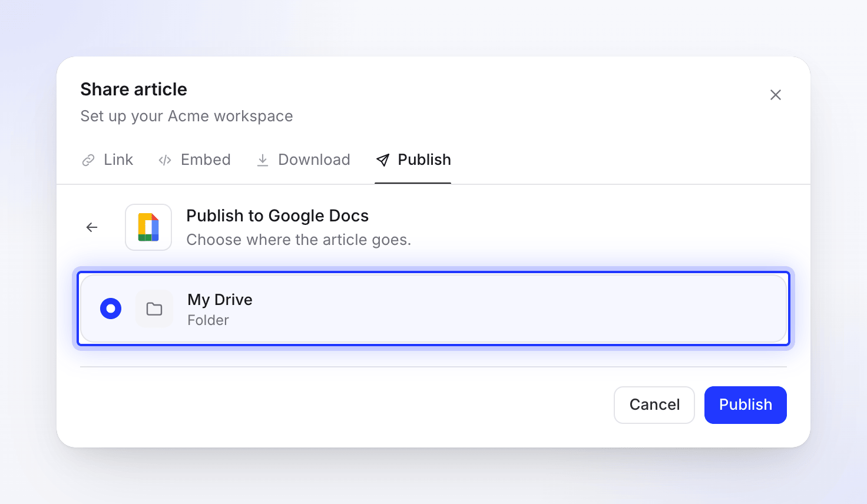Click the "Share article" title
Screen dimensions: 867x504
pos(134,89)
